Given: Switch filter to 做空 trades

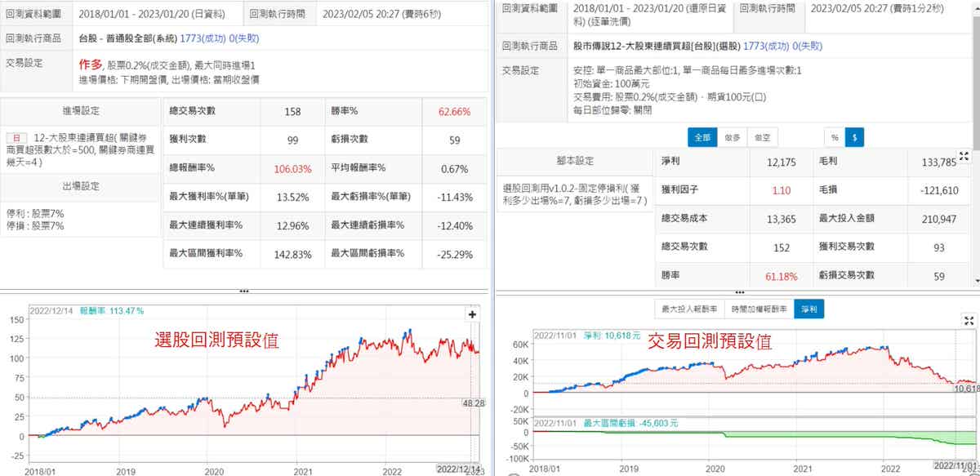Looking at the screenshot, I should pos(763,138).
